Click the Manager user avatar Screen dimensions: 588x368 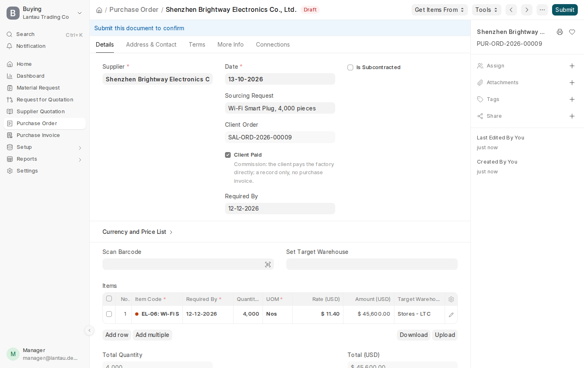point(13,354)
